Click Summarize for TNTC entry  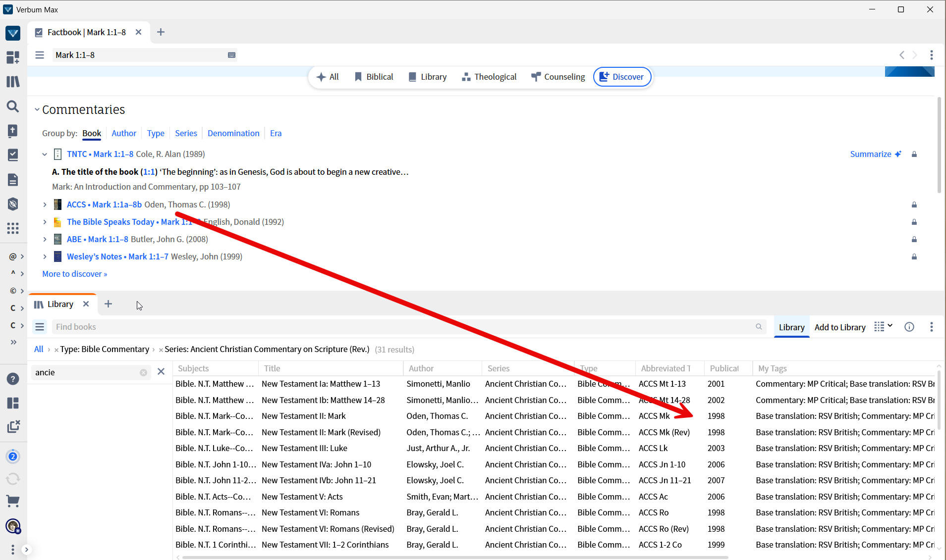[x=876, y=154]
